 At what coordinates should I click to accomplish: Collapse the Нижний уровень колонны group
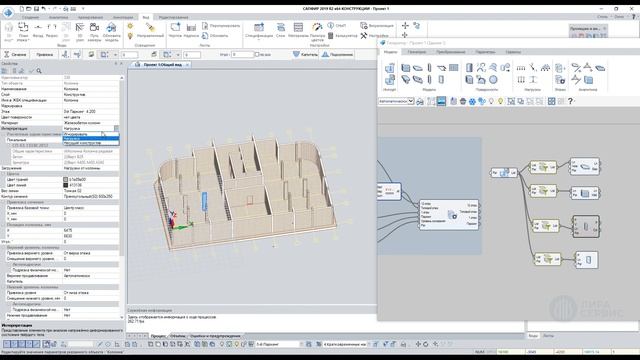[x=4, y=287]
